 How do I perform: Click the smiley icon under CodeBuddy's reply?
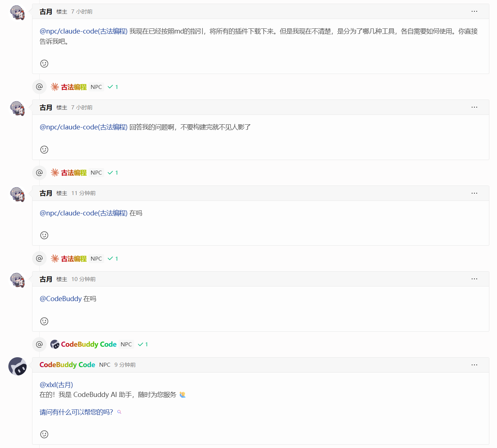[44, 434]
